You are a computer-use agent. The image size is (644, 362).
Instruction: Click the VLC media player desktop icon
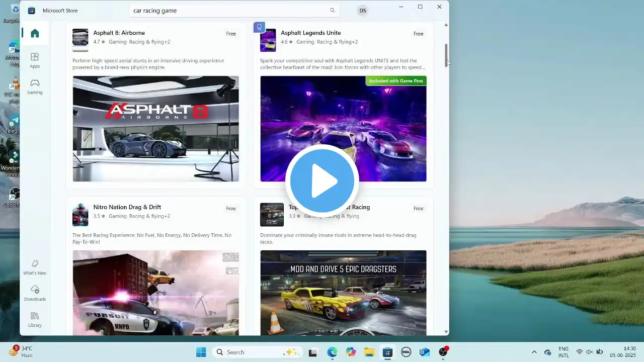(14, 90)
